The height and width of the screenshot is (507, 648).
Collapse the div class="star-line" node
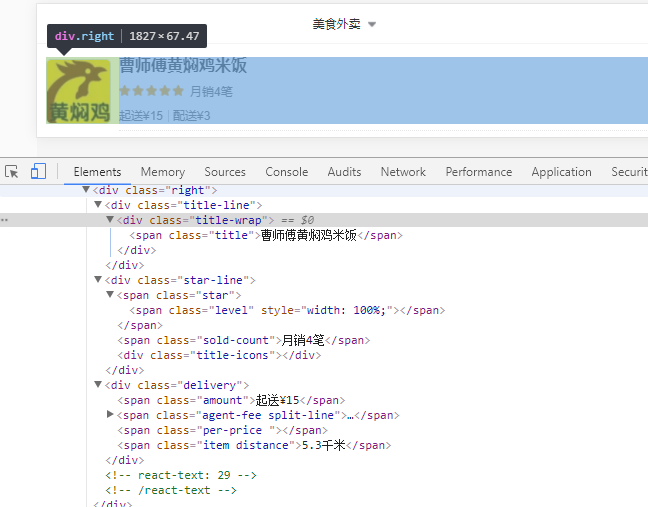[x=98, y=280]
